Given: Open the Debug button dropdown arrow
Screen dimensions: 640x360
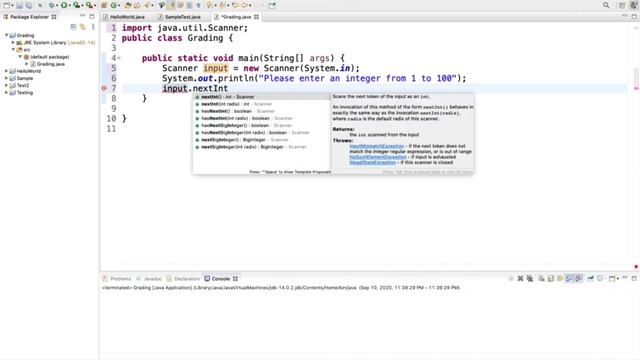Looking at the screenshot, I should point(57,6).
